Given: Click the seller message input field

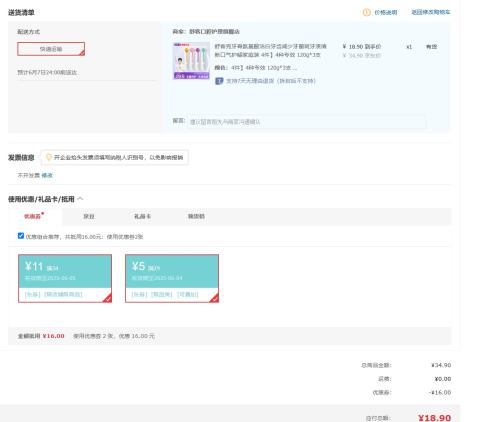Looking at the screenshot, I should (x=307, y=122).
